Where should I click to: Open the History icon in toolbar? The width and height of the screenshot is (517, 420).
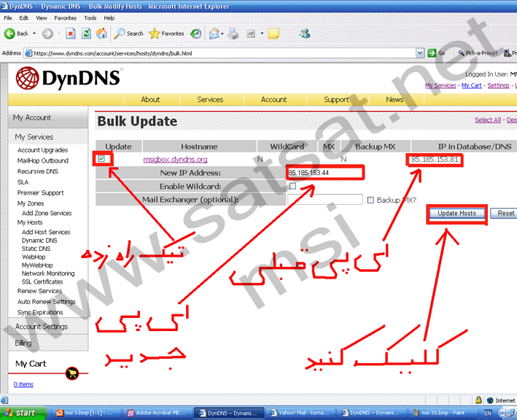pyautogui.click(x=196, y=34)
